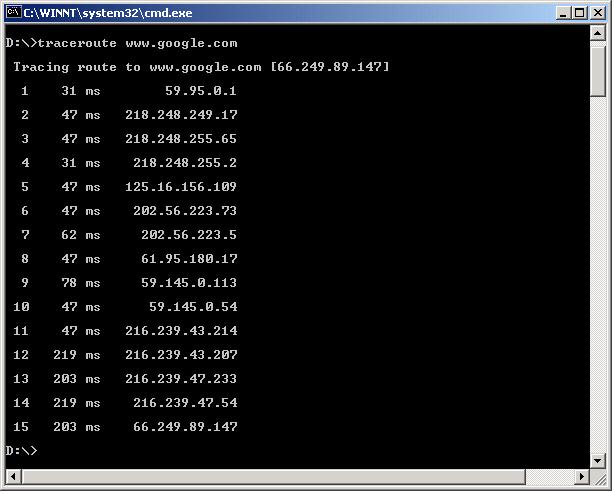Maximize the cmd.exe window

[580, 13]
